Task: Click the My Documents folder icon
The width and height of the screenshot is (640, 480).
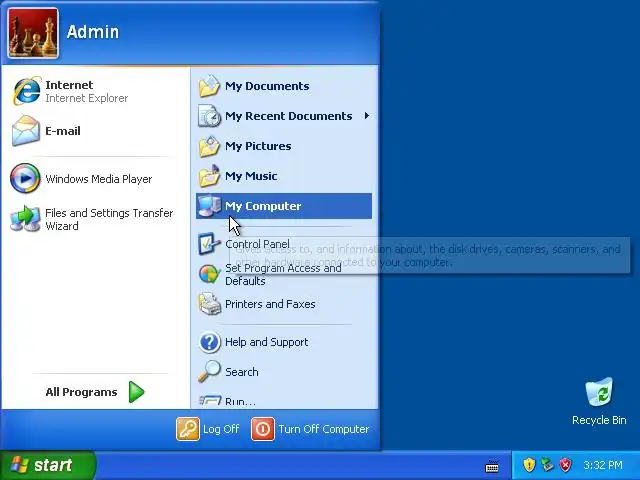Action: [209, 86]
